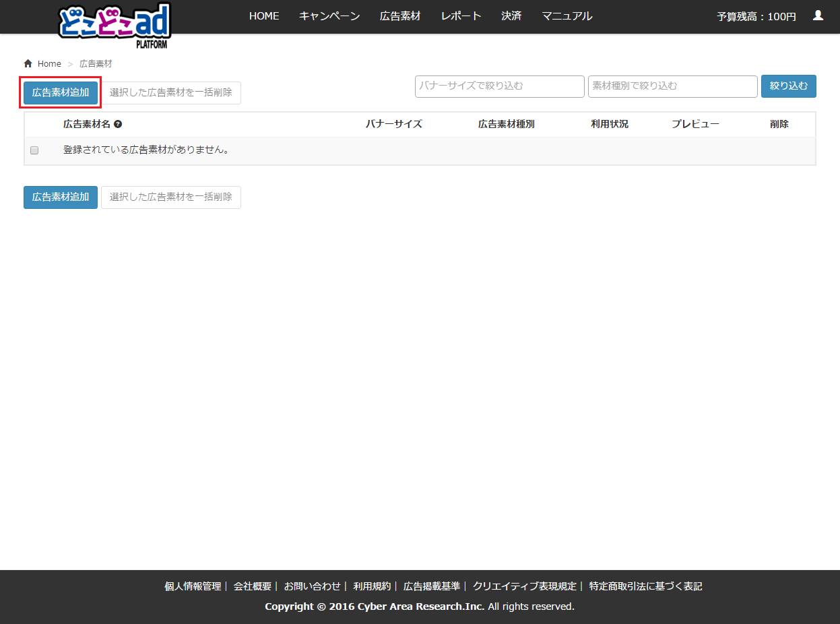Image resolution: width=840 pixels, height=624 pixels.
Task: Open the user account icon menu
Action: tap(818, 15)
